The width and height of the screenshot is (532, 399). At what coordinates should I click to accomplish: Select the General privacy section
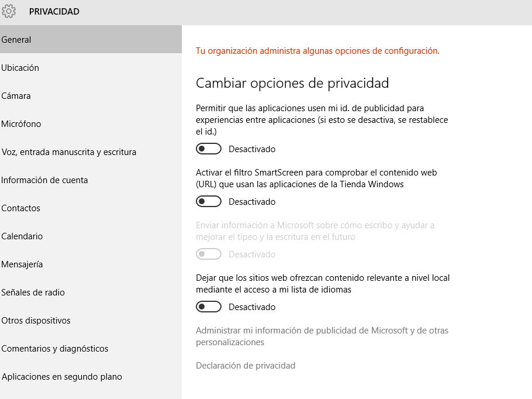coord(16,40)
